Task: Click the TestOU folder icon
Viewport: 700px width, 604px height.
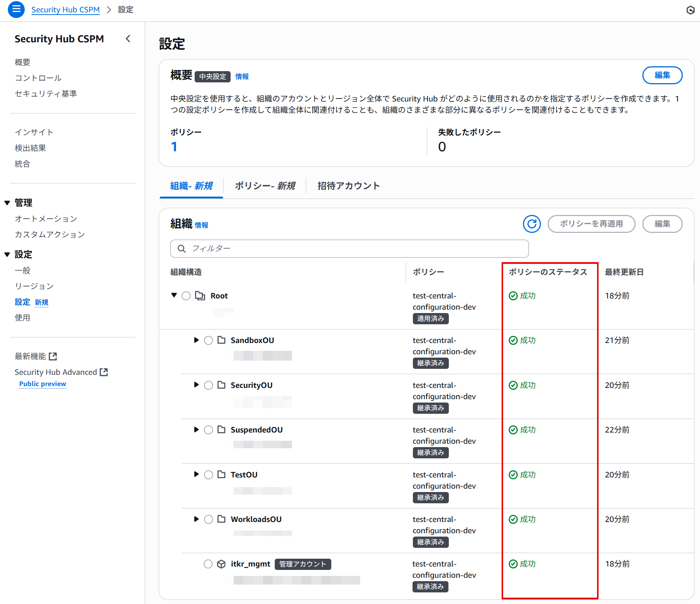Action: (x=222, y=474)
